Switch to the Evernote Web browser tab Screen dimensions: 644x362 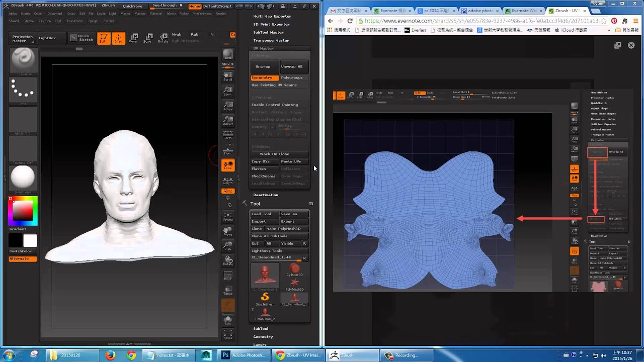coord(523,10)
